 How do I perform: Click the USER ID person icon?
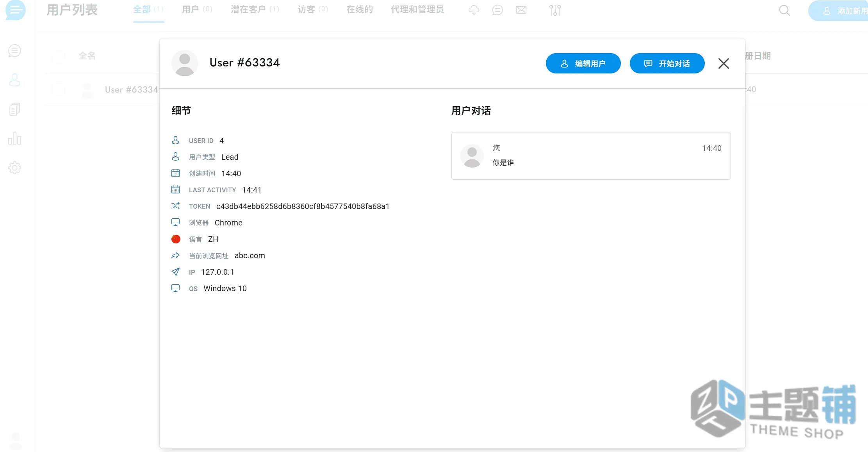coord(176,140)
